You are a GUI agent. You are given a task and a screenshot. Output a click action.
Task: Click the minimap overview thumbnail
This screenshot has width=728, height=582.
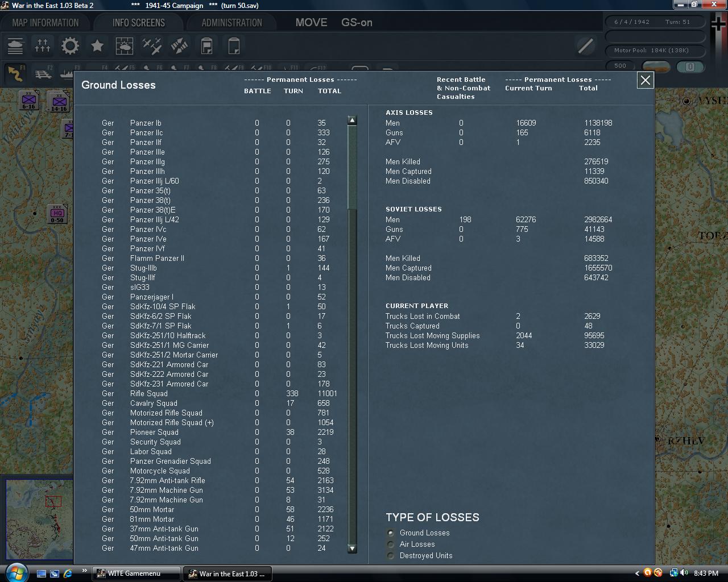pyautogui.click(x=39, y=519)
